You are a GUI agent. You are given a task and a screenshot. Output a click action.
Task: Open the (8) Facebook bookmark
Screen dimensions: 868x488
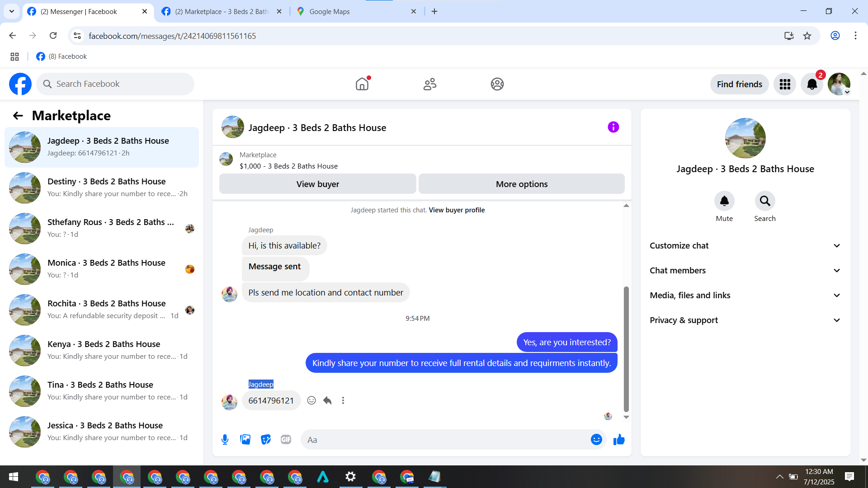pyautogui.click(x=61, y=56)
